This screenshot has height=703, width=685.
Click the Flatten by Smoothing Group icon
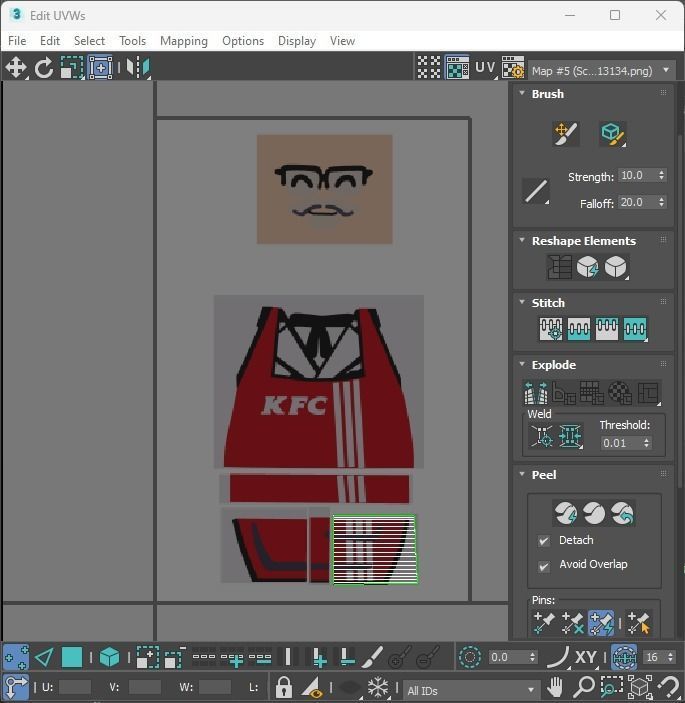(x=592, y=393)
